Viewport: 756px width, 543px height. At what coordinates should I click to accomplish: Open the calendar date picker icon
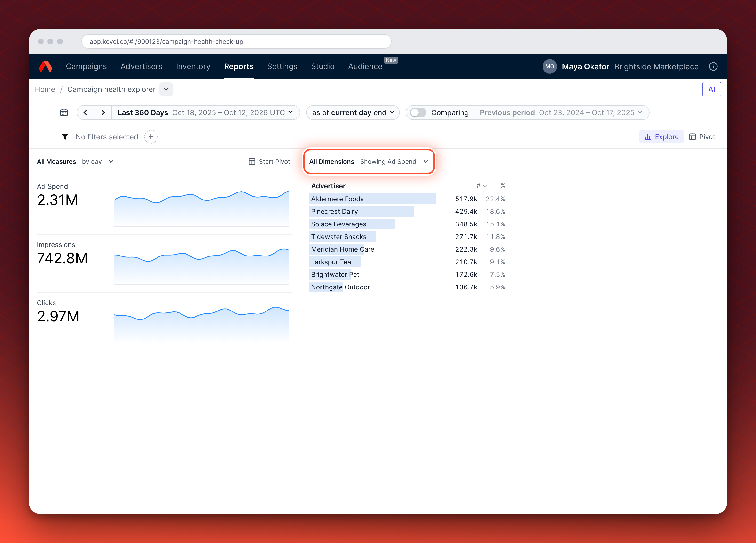pyautogui.click(x=64, y=113)
